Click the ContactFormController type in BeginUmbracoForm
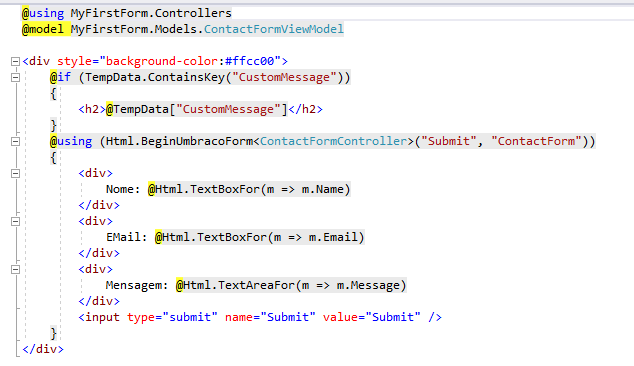The image size is (634, 366). [334, 141]
